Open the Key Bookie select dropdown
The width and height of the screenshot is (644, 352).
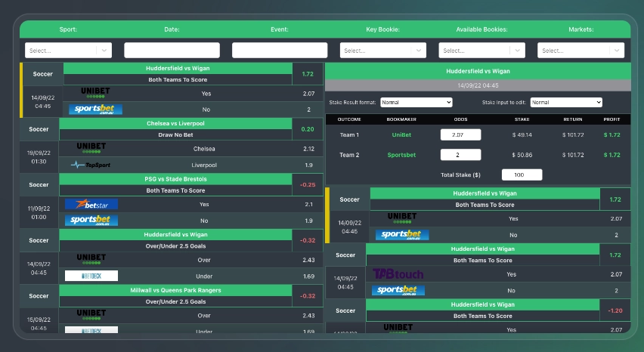click(x=383, y=51)
